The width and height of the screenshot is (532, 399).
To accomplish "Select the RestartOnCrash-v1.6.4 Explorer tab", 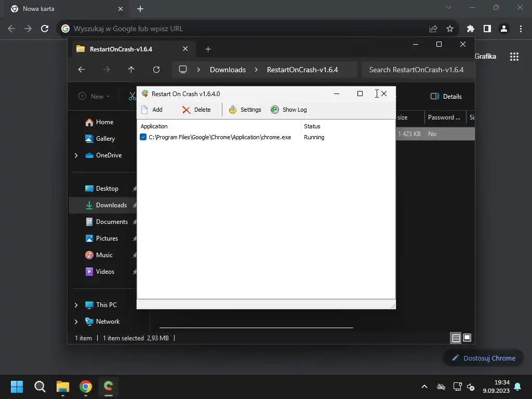I will tap(132, 49).
